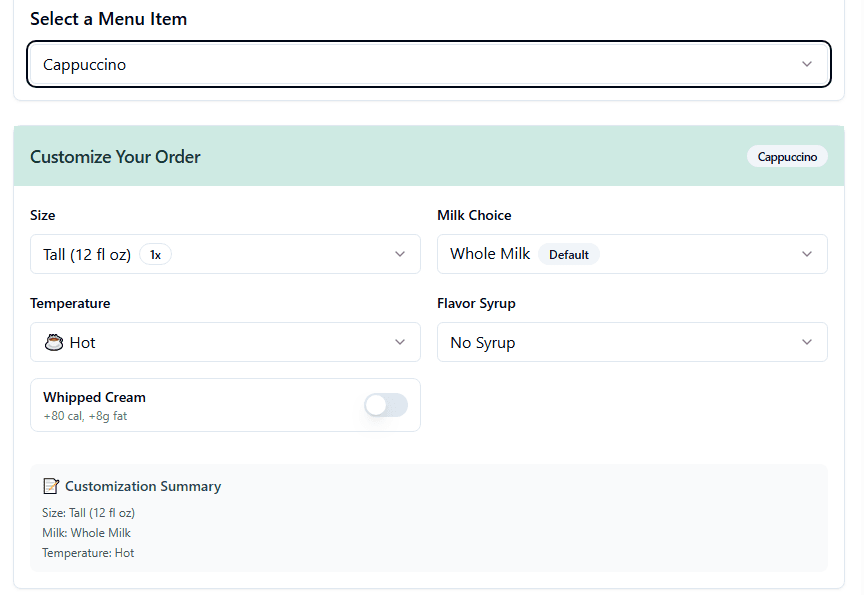Open the Size dropdown showing Tall
Screen dimensions: 864x595
tap(225, 254)
